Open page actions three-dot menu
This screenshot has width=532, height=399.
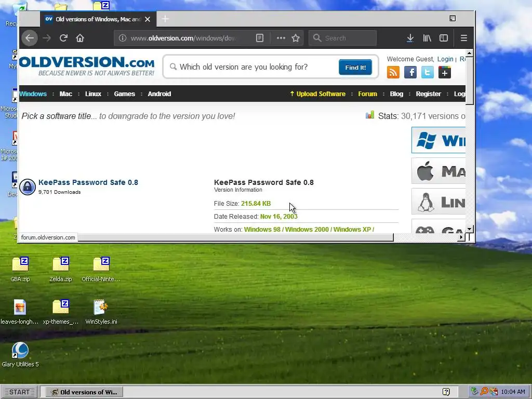(x=281, y=38)
